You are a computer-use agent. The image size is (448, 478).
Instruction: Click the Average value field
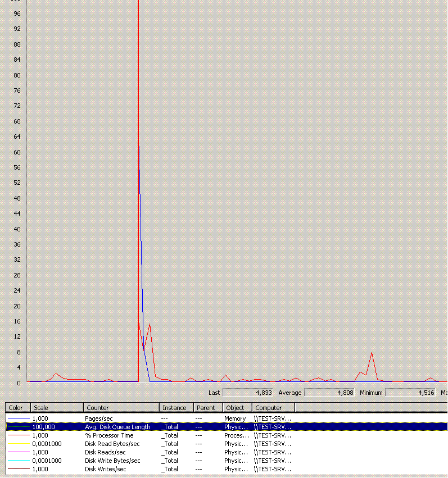tap(329, 393)
